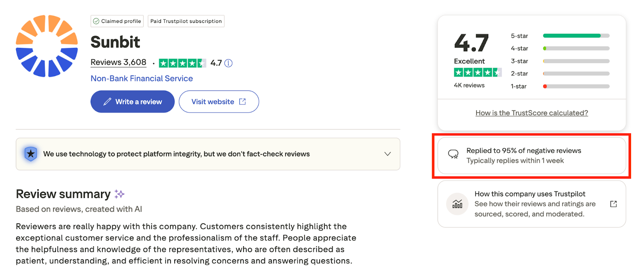The height and width of the screenshot is (272, 644).
Task: Click the shield star icon in integrity notice
Action: (x=31, y=154)
